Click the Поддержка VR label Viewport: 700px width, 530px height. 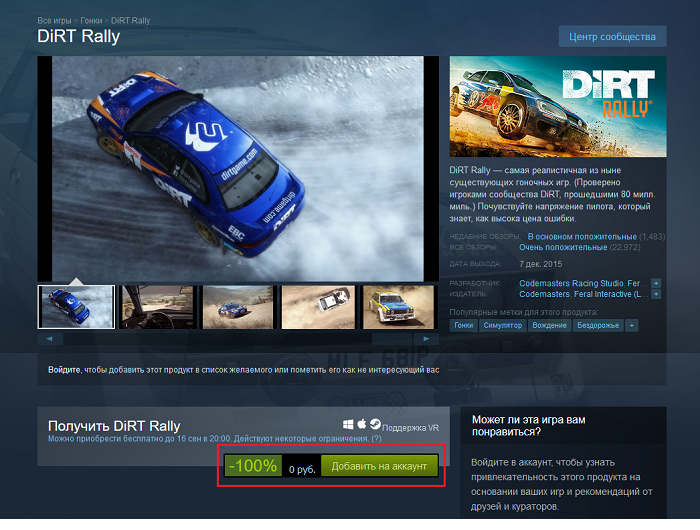410,428
